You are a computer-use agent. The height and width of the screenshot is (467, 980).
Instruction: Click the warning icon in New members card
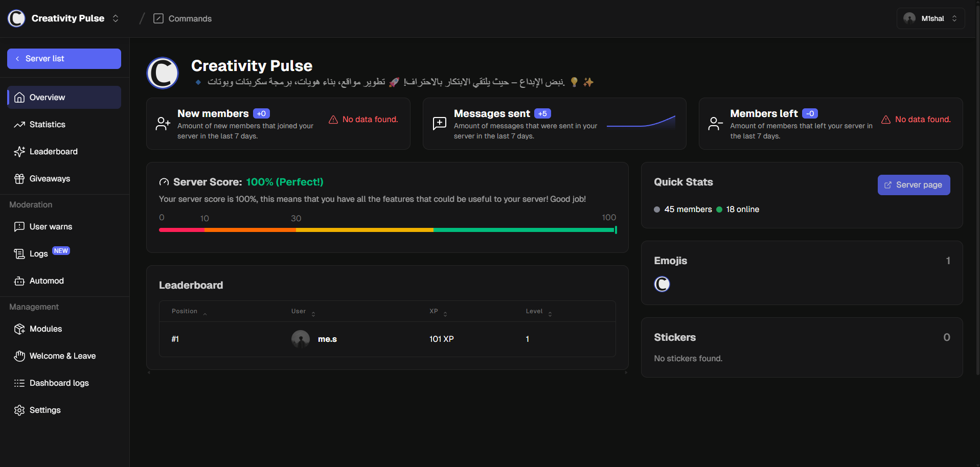point(333,120)
